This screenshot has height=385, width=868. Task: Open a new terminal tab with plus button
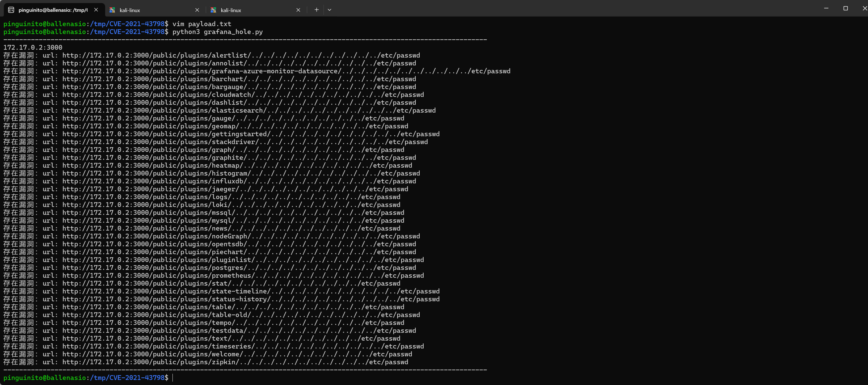[316, 10]
